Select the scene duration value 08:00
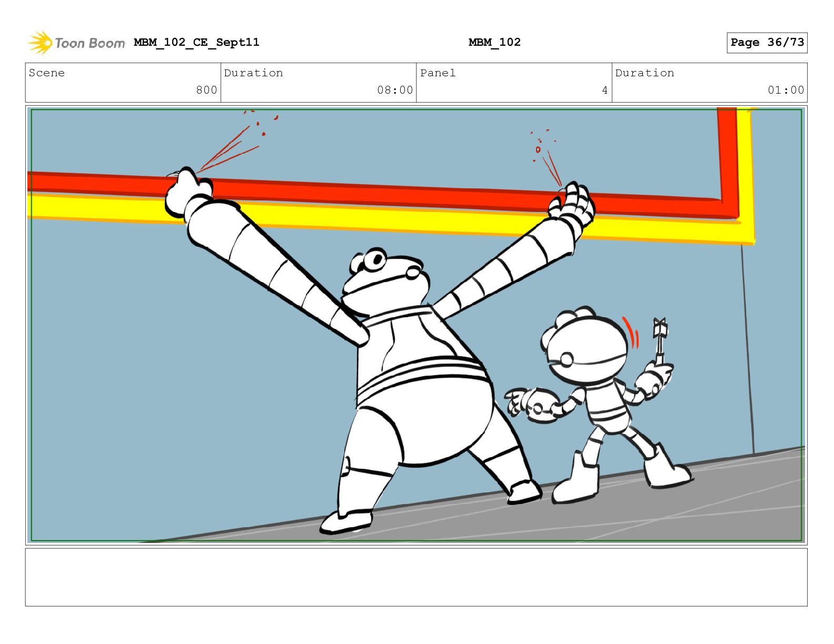The height and width of the screenshot is (644, 834). [x=395, y=90]
